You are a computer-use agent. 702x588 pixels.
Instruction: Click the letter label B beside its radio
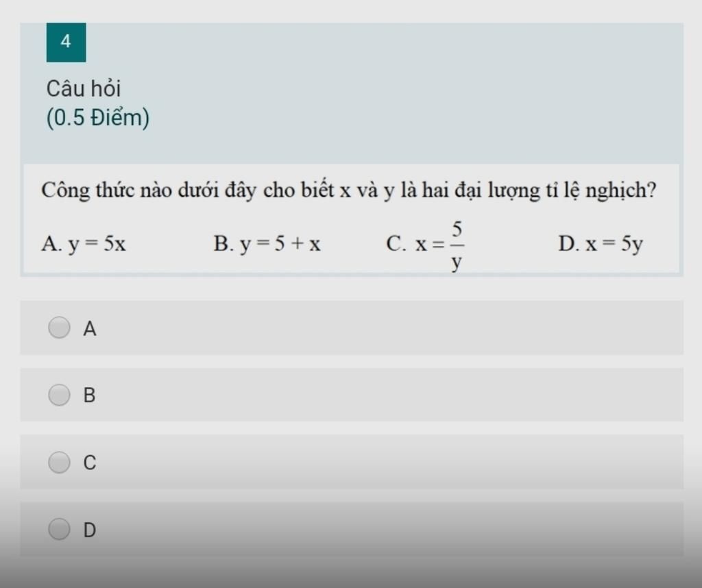(x=89, y=395)
